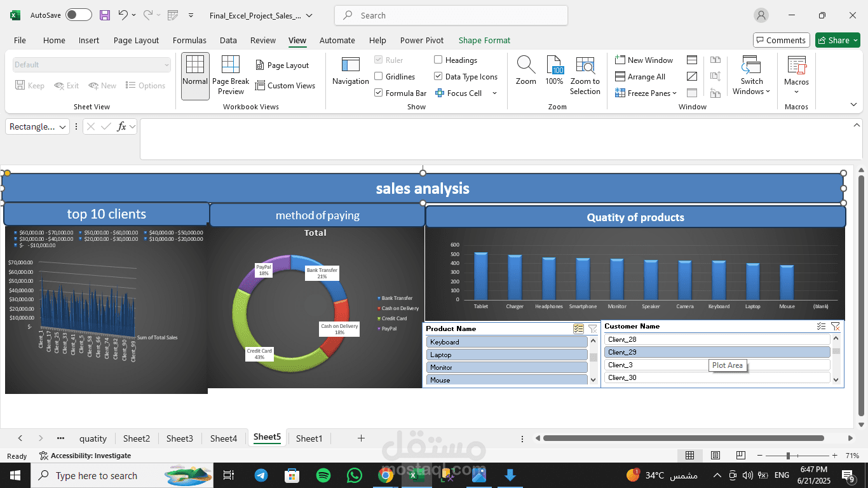868x488 pixels.
Task: Toggle multi-select in Product Name slicer
Action: point(578,329)
